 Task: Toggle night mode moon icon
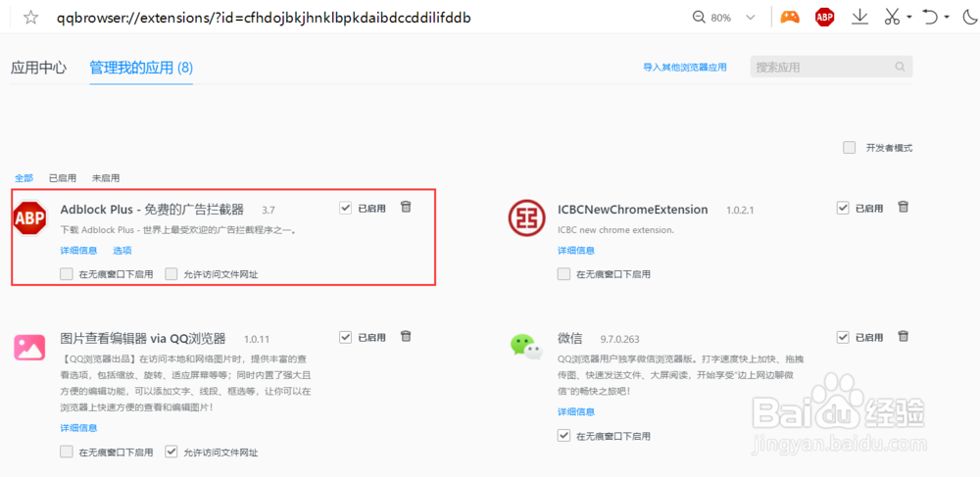(969, 17)
